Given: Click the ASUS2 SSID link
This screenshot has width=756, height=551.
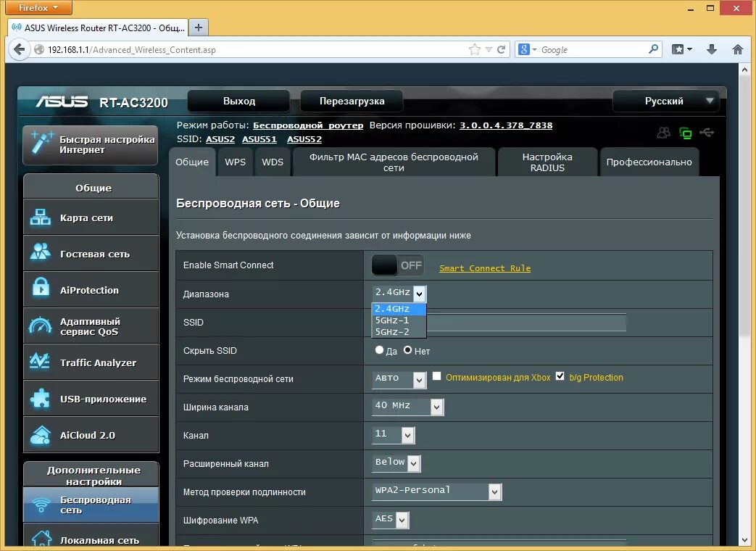Looking at the screenshot, I should coord(220,139).
